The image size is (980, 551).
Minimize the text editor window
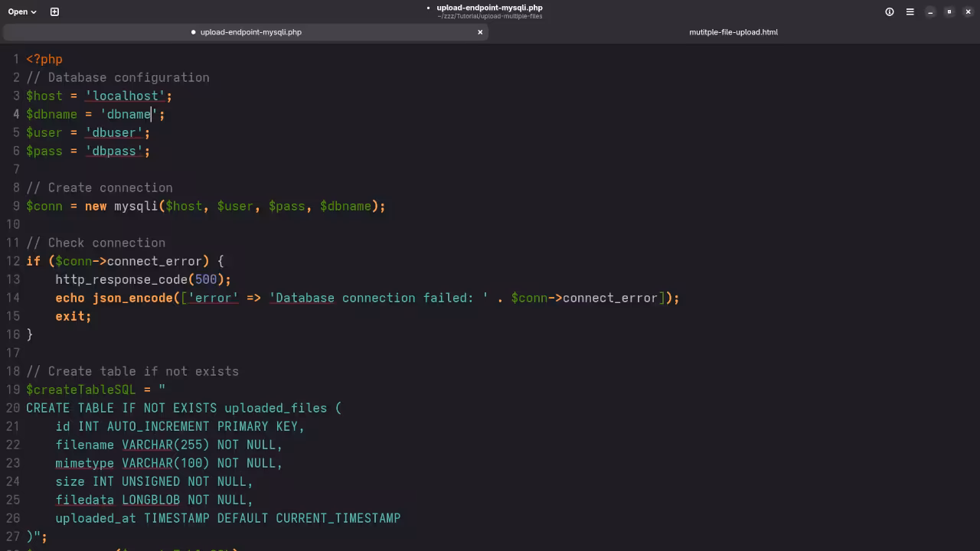[x=930, y=11]
